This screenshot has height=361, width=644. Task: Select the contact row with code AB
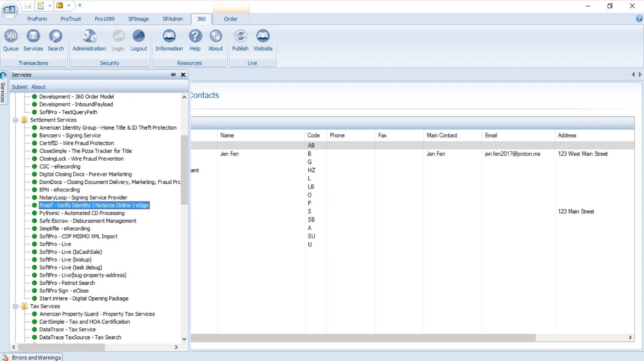pyautogui.click(x=412, y=145)
